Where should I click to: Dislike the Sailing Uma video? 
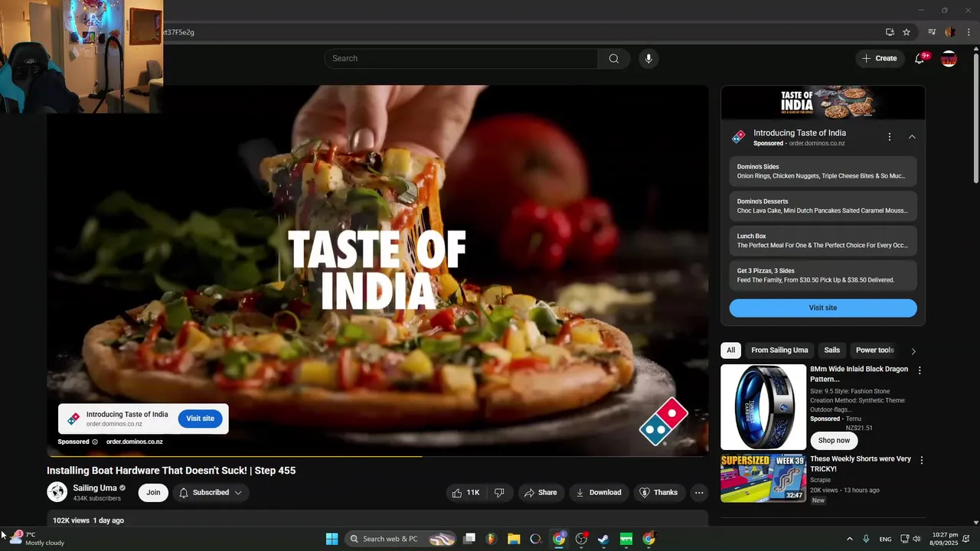pyautogui.click(x=499, y=493)
